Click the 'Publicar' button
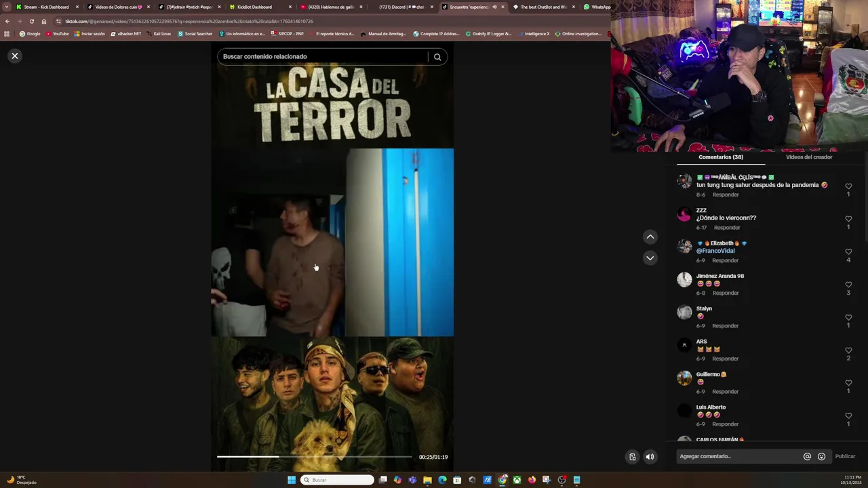868x488 pixels. (845, 456)
